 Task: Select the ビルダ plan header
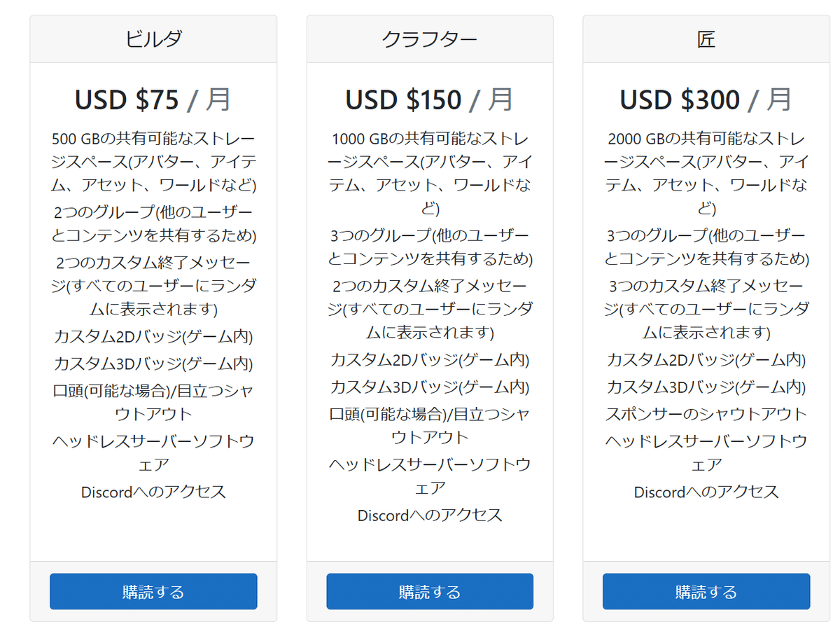click(x=153, y=39)
